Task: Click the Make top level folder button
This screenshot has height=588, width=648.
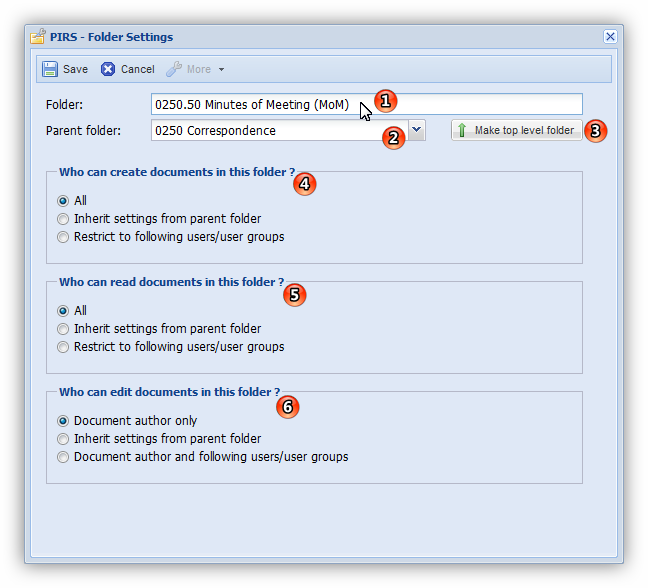Action: point(517,131)
